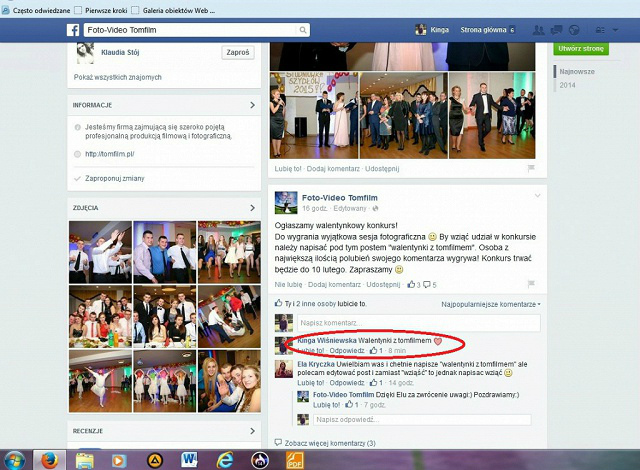Click the search magnifier icon
This screenshot has height=470, width=640.
click(302, 30)
